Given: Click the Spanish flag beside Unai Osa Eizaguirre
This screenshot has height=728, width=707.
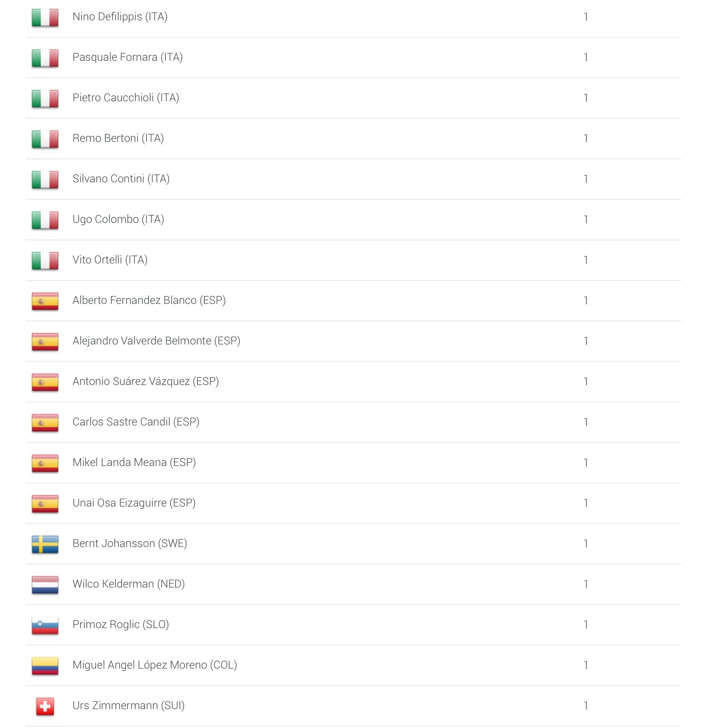Looking at the screenshot, I should [x=45, y=504].
